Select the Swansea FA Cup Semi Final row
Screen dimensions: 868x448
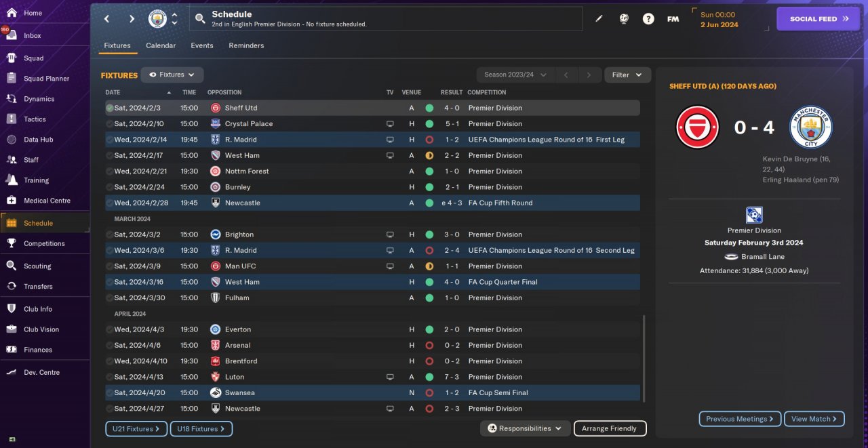coord(372,392)
